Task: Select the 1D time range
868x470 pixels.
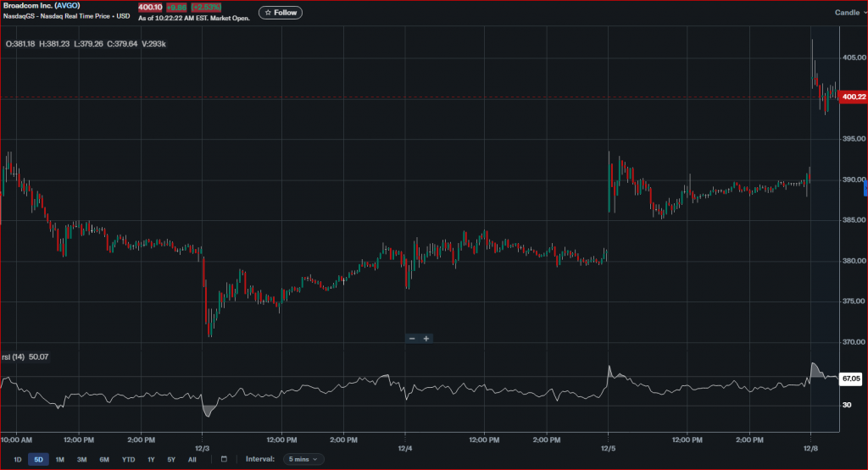Action: click(16, 459)
